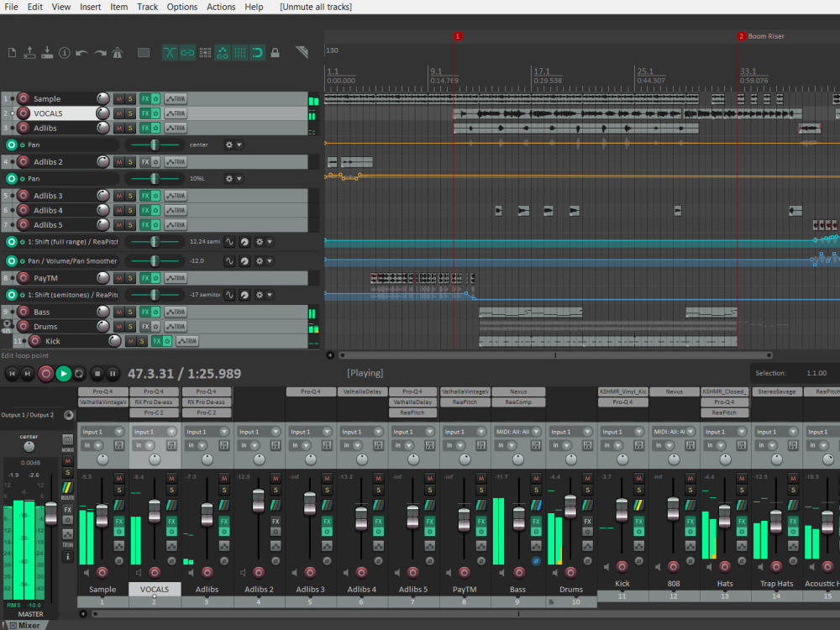Screen dimensions: 840x630
Task: Go to project start transport button
Action: point(12,374)
